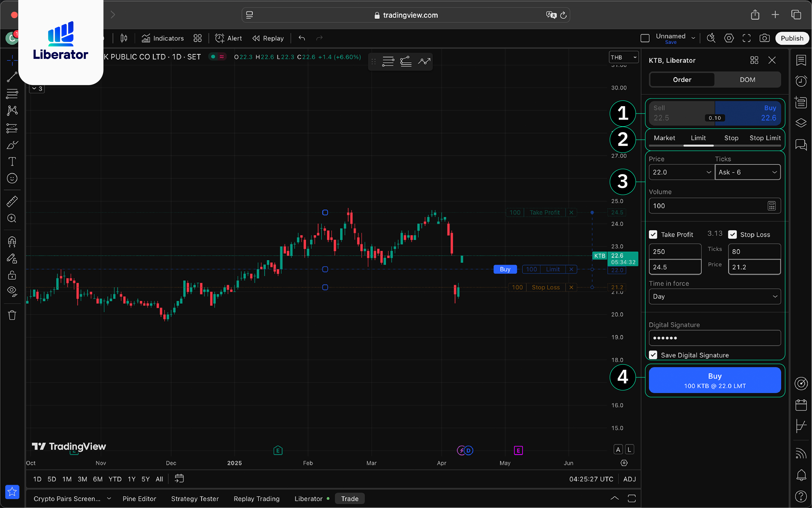Open the economic calendar panel
Image resolution: width=812 pixels, height=508 pixels.
(x=801, y=405)
